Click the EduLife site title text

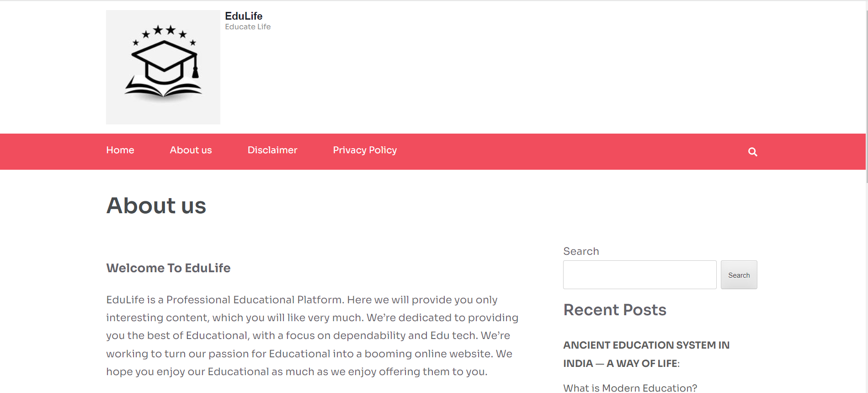pos(243,16)
